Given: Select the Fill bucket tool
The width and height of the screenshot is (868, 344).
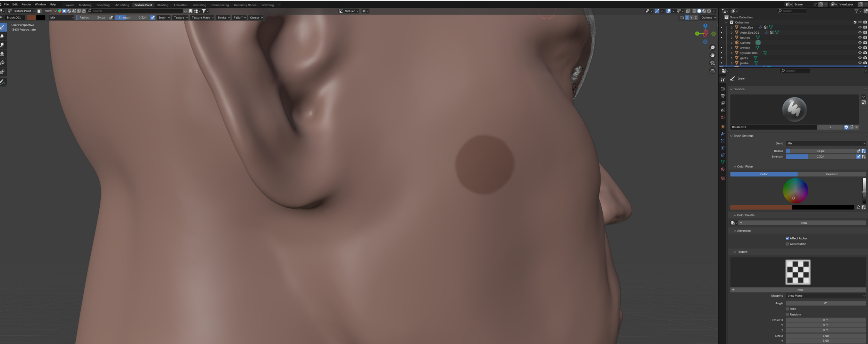Looking at the screenshot, I should point(3,63).
